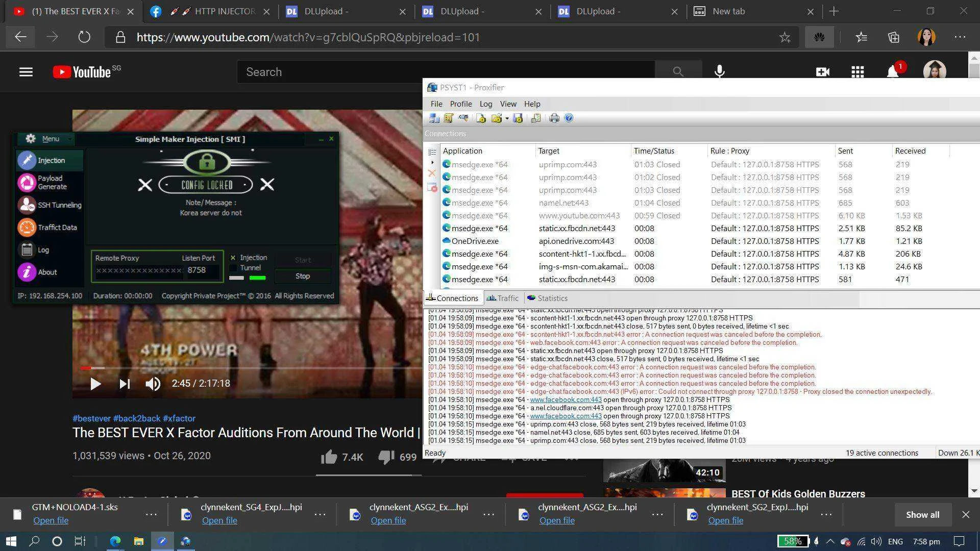Click YouTube voice search microphone
This screenshot has width=980, height=551.
tap(720, 71)
